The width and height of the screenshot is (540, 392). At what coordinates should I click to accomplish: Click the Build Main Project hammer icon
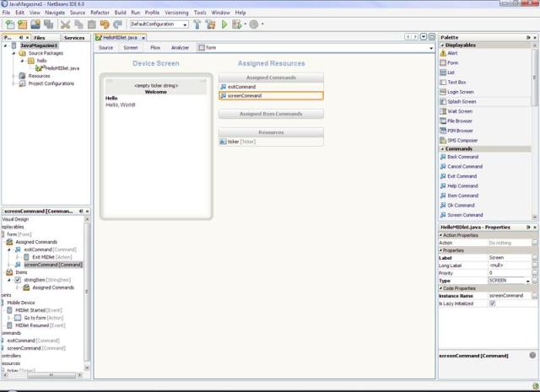tap(197, 24)
